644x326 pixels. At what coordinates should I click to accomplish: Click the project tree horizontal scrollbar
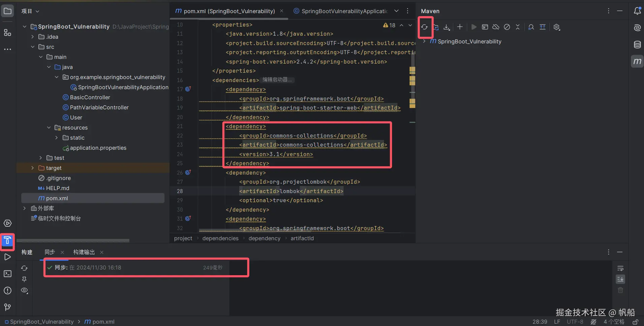coord(73,241)
